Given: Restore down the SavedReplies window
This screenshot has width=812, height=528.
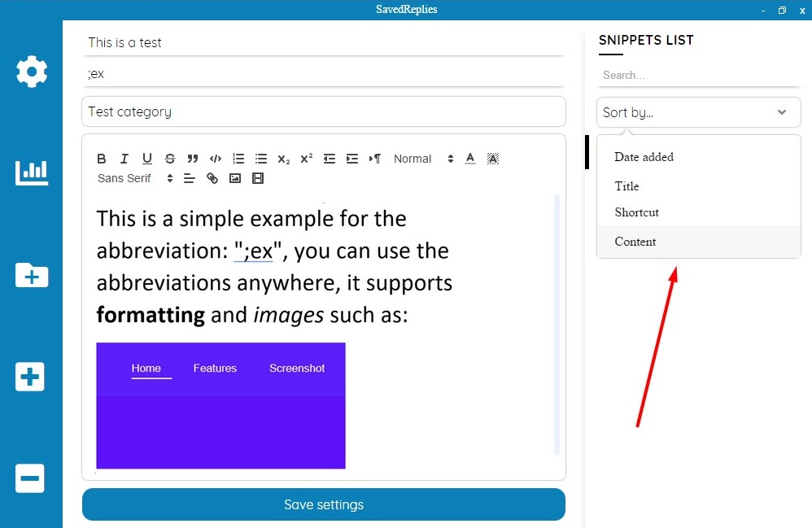Looking at the screenshot, I should click(x=782, y=11).
